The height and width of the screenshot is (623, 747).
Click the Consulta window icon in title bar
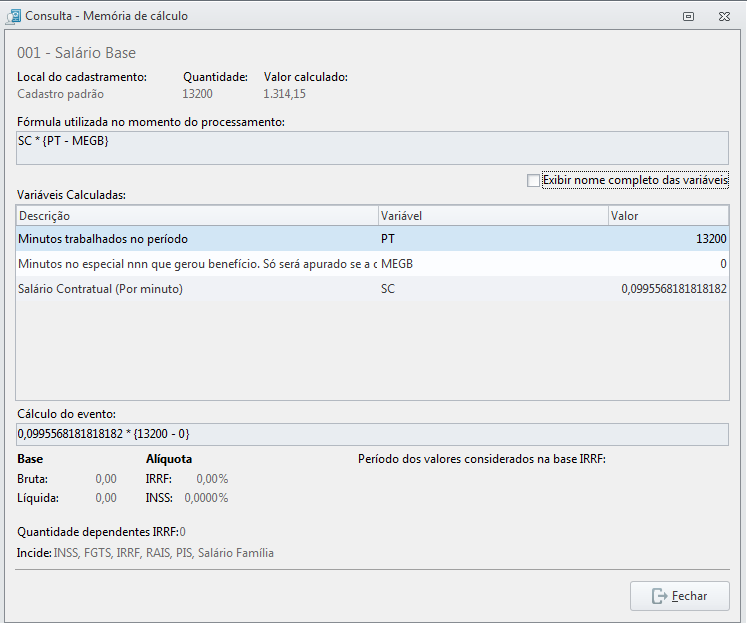13,16
